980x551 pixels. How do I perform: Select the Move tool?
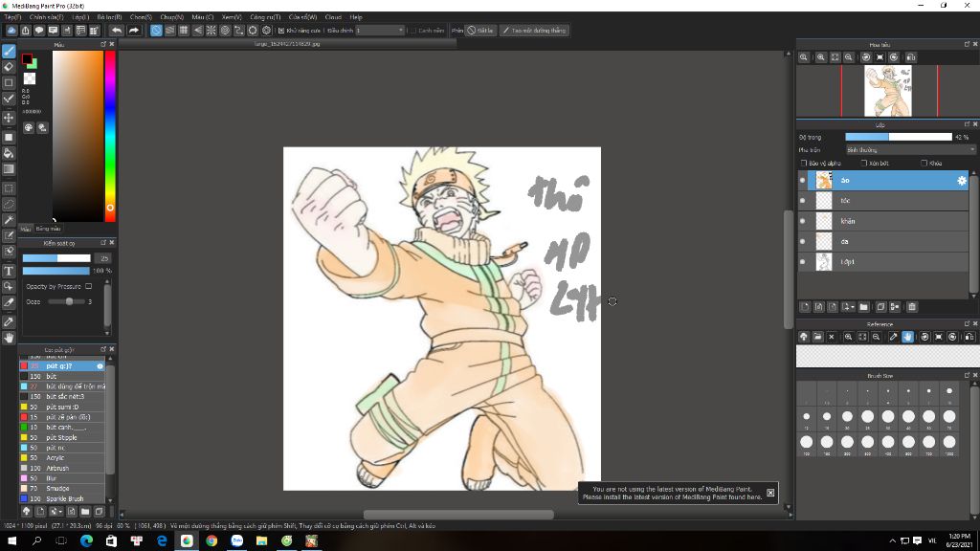pos(9,118)
